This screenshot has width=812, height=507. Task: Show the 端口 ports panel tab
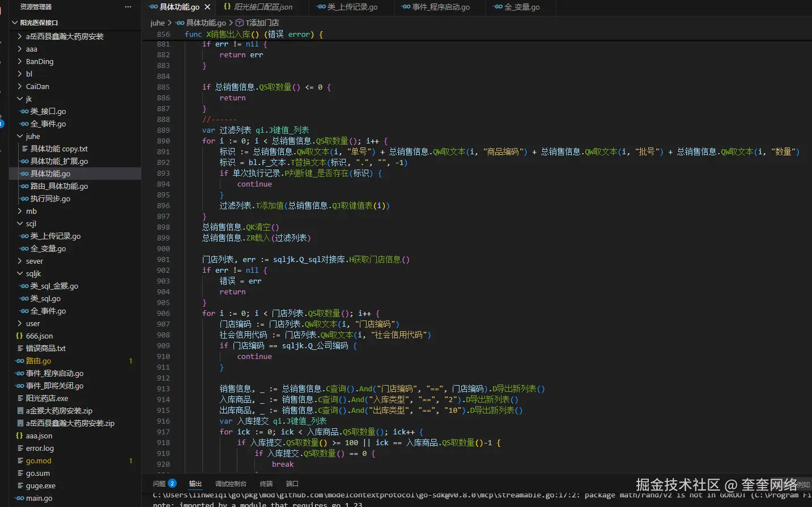(292, 484)
